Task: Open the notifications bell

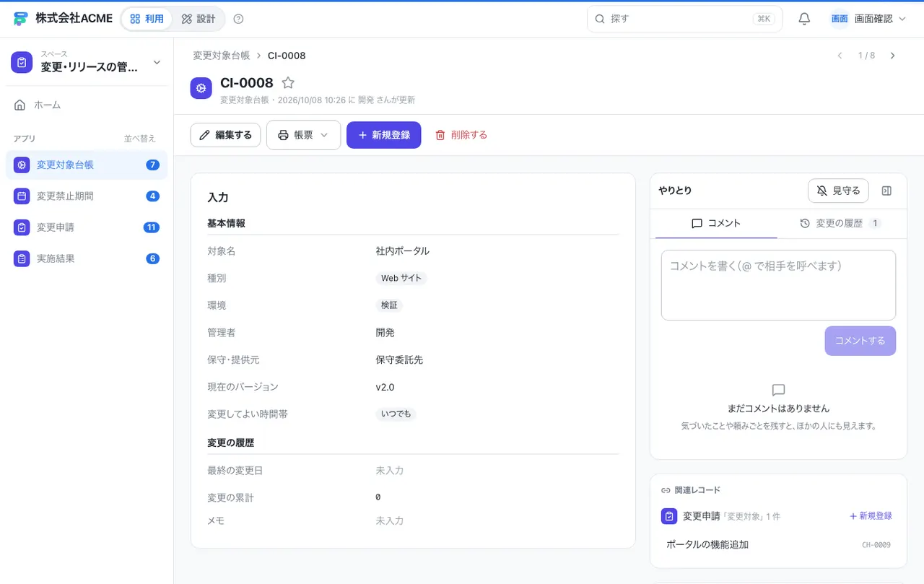Action: point(804,19)
